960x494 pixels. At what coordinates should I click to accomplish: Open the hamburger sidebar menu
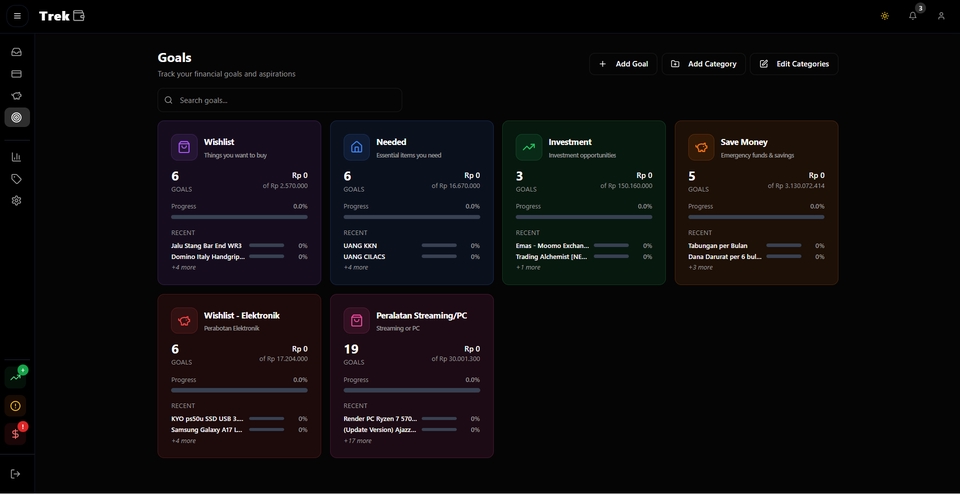tap(17, 16)
